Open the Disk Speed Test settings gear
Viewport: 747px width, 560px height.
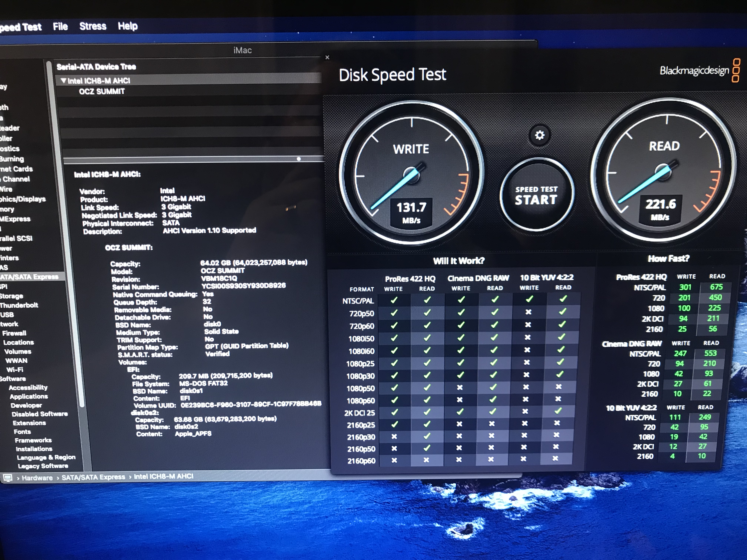point(539,135)
